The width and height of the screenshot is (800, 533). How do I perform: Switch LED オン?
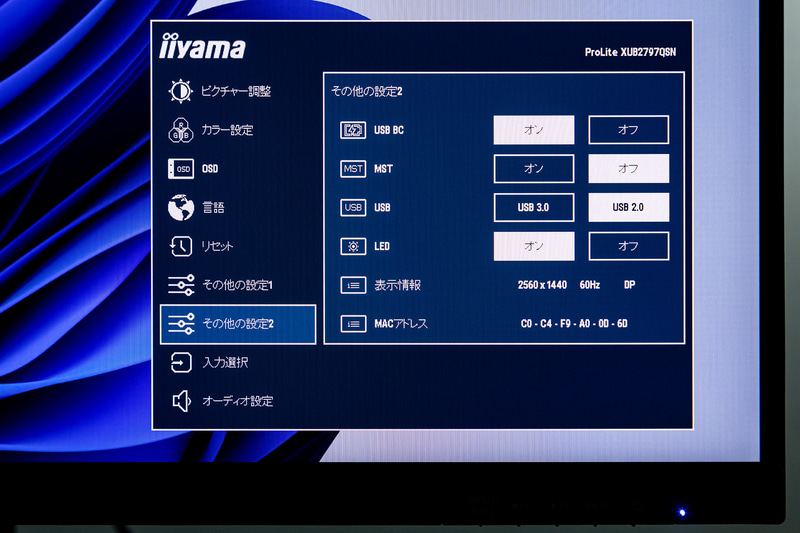pyautogui.click(x=534, y=246)
